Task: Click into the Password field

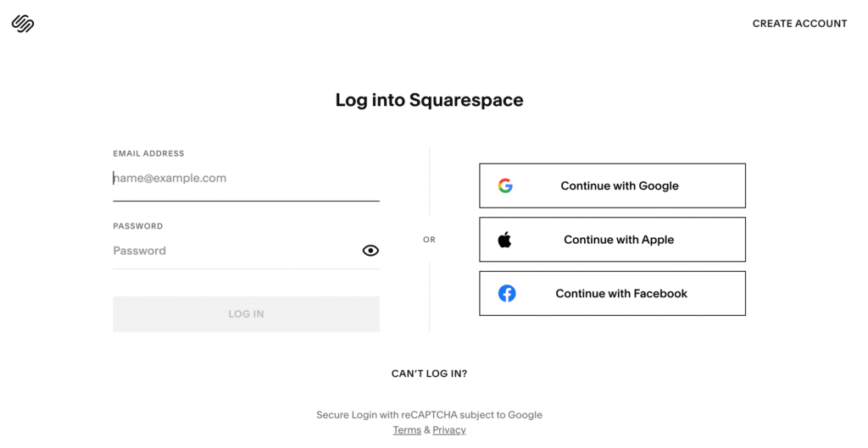Action: click(233, 251)
